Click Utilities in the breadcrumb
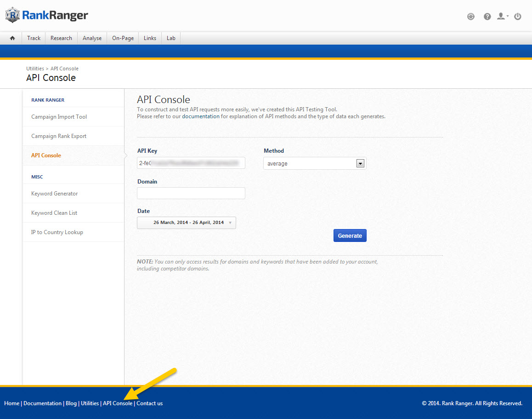Viewport: 532px width, 419px height. click(35, 69)
